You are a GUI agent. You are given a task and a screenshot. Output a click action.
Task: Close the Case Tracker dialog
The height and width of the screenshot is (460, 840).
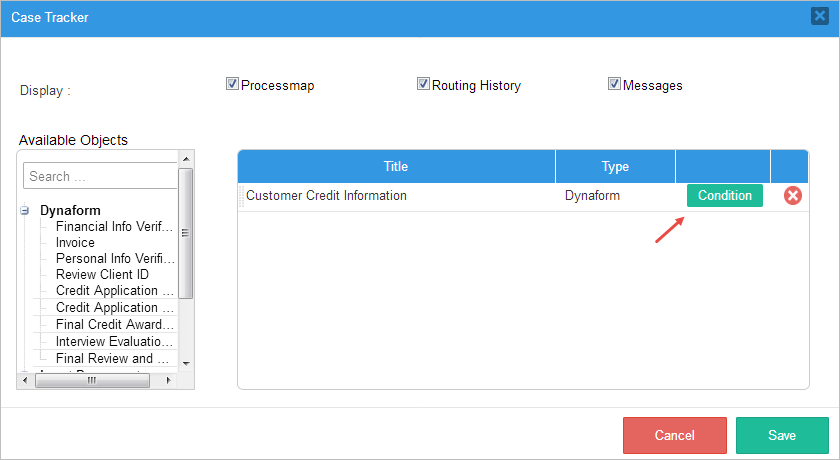819,18
